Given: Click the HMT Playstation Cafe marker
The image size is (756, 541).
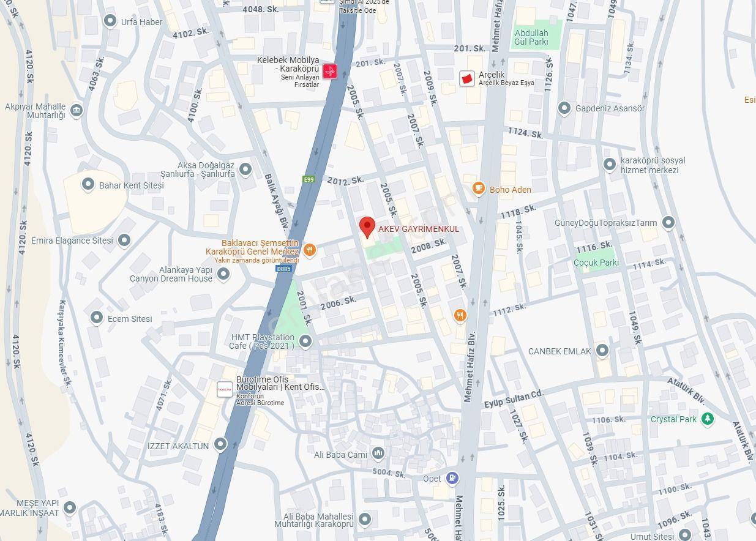Looking at the screenshot, I should (x=305, y=341).
